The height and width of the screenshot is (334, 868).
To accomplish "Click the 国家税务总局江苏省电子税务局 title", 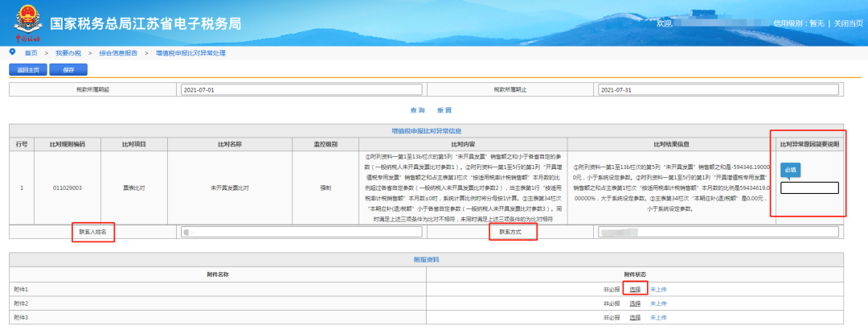I will click(145, 24).
